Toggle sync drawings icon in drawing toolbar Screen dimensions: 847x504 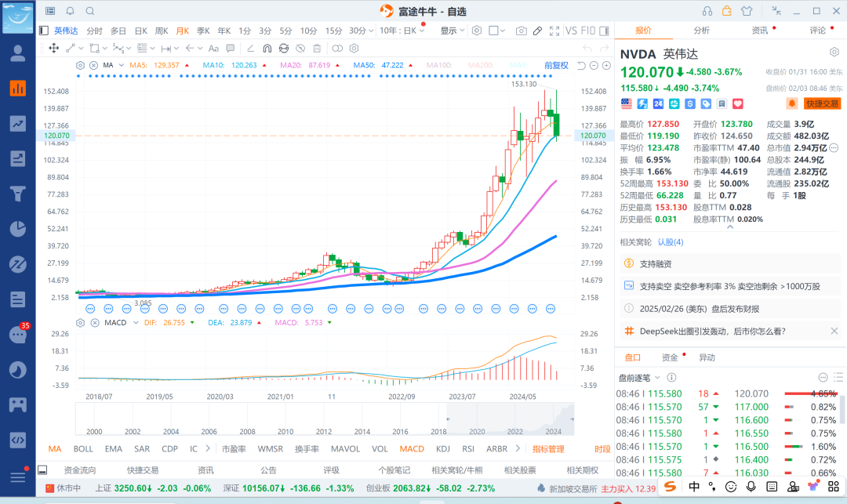pyautogui.click(x=284, y=48)
